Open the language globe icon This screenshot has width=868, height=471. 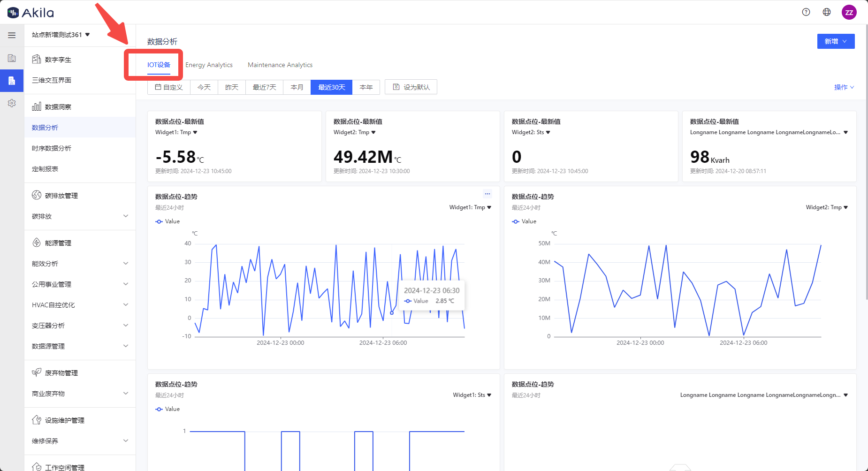click(827, 12)
